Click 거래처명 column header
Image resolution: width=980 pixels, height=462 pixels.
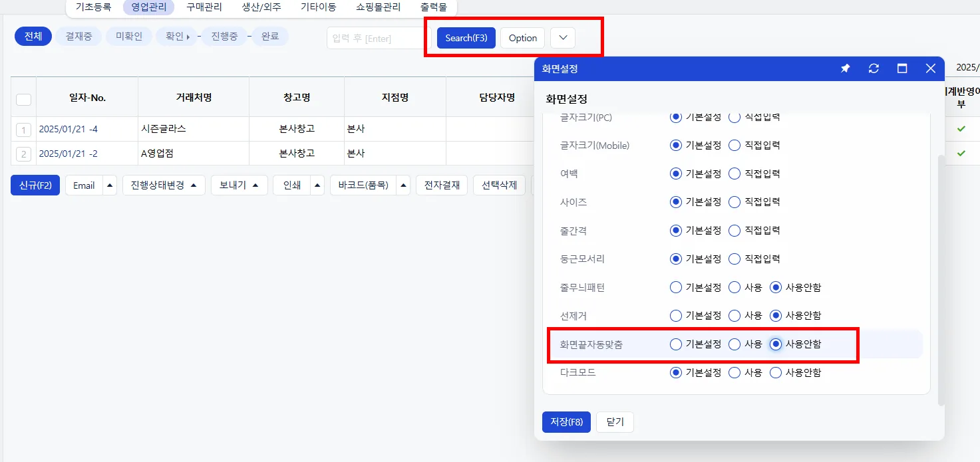tap(194, 98)
